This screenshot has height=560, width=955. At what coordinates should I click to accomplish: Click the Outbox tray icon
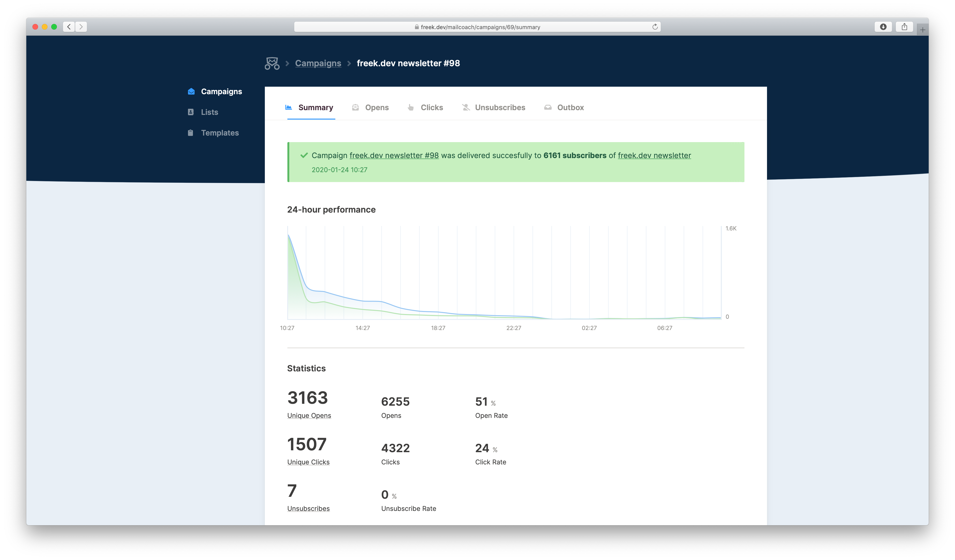(x=548, y=107)
